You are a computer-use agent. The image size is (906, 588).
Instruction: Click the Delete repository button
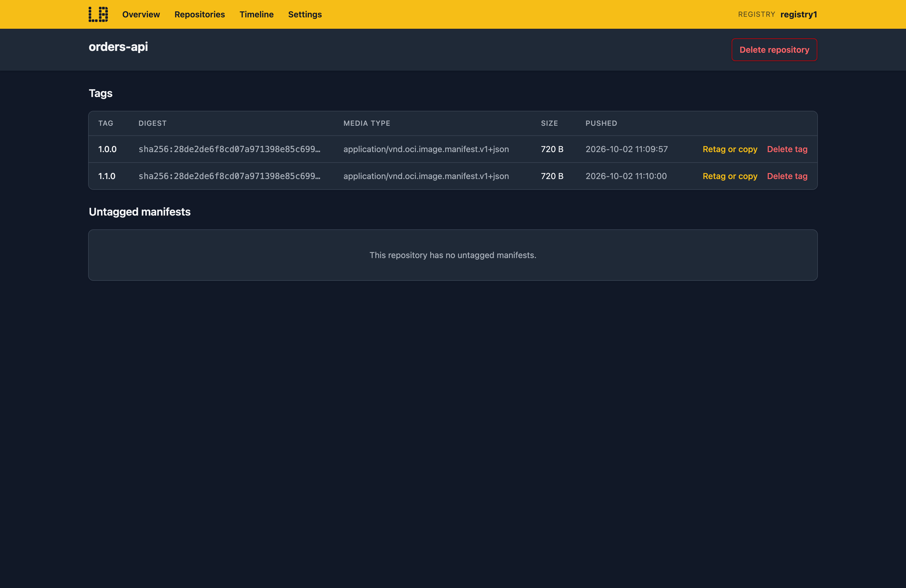(774, 50)
